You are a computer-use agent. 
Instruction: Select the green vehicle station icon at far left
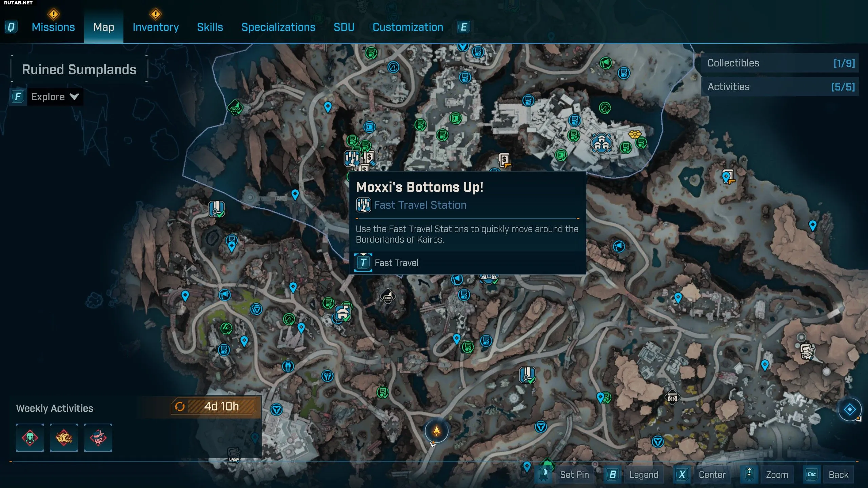pyautogui.click(x=235, y=108)
